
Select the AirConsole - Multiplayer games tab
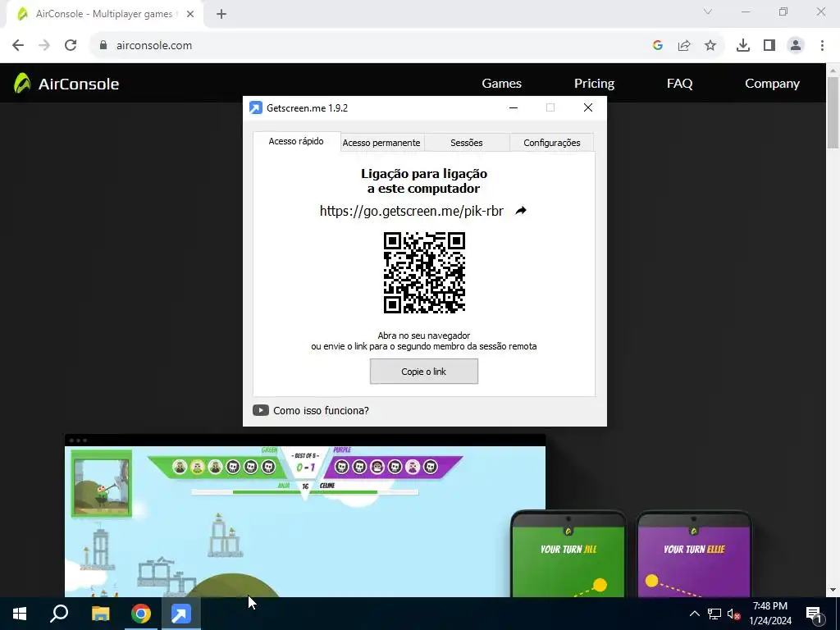(x=104, y=14)
